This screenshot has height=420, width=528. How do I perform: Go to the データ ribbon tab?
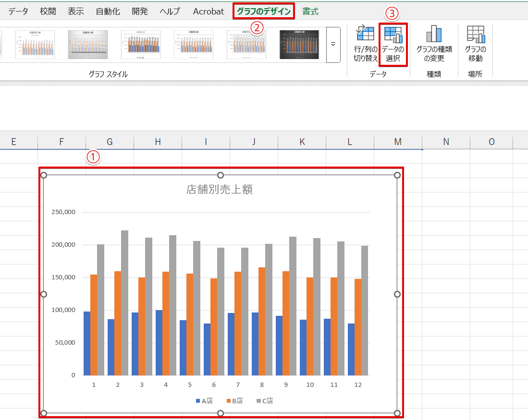[x=18, y=11]
